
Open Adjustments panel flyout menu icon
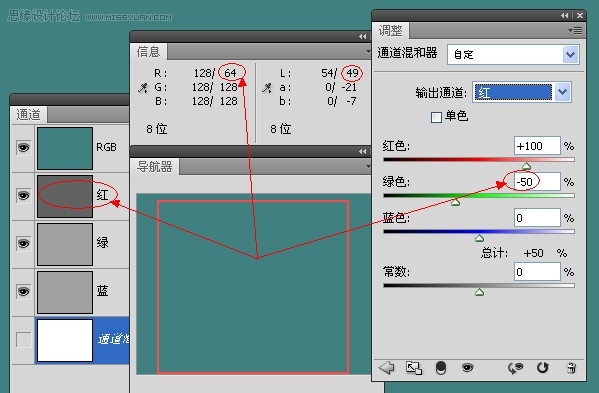[575, 30]
